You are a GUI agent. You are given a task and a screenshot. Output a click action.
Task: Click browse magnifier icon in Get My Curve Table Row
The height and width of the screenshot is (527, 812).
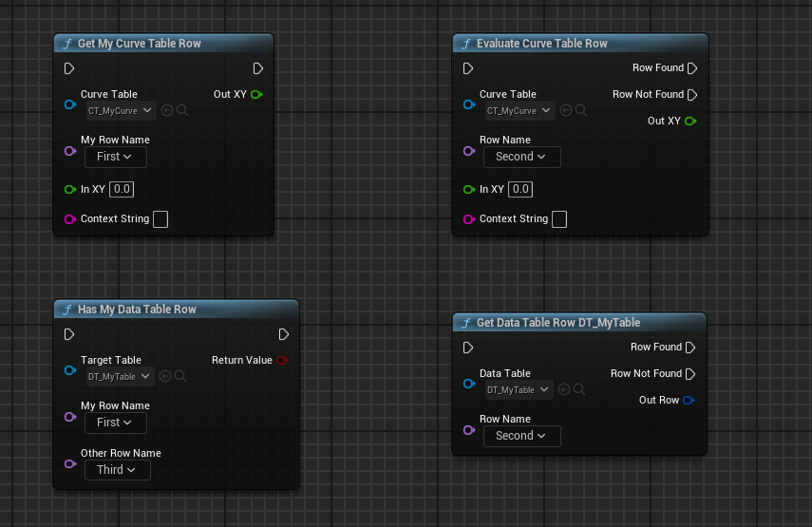181,110
